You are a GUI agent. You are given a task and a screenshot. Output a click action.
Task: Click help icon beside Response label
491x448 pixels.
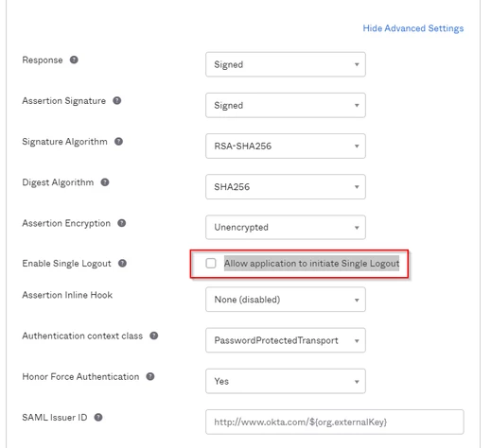click(74, 60)
